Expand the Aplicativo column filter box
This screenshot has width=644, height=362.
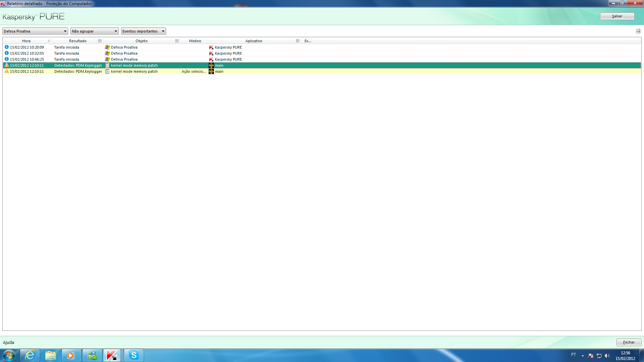[298, 41]
